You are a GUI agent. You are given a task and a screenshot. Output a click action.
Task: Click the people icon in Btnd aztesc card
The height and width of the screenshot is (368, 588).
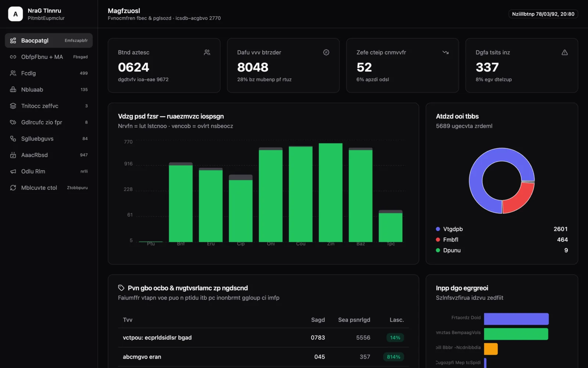[207, 53]
